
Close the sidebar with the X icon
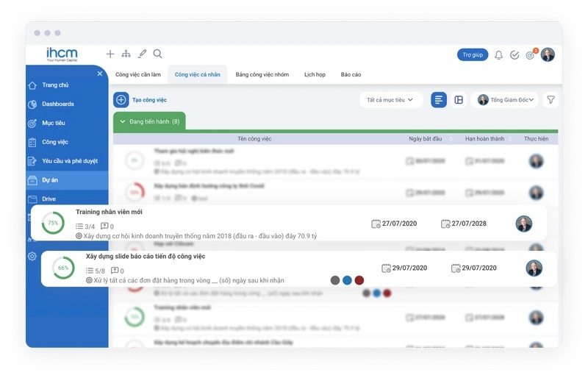(100, 74)
